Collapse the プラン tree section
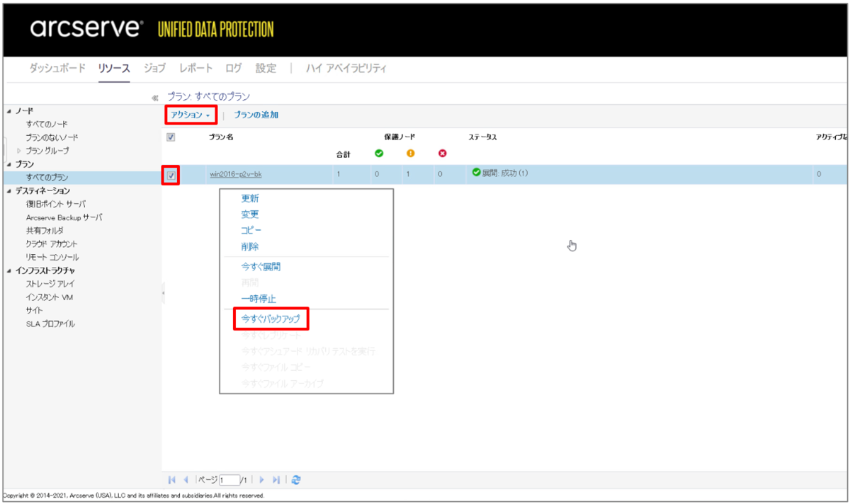 [8, 164]
